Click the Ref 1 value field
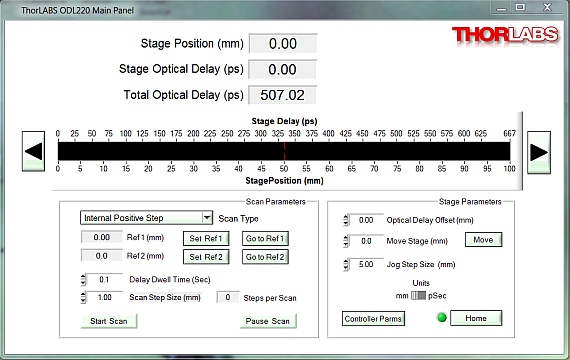 click(101, 237)
